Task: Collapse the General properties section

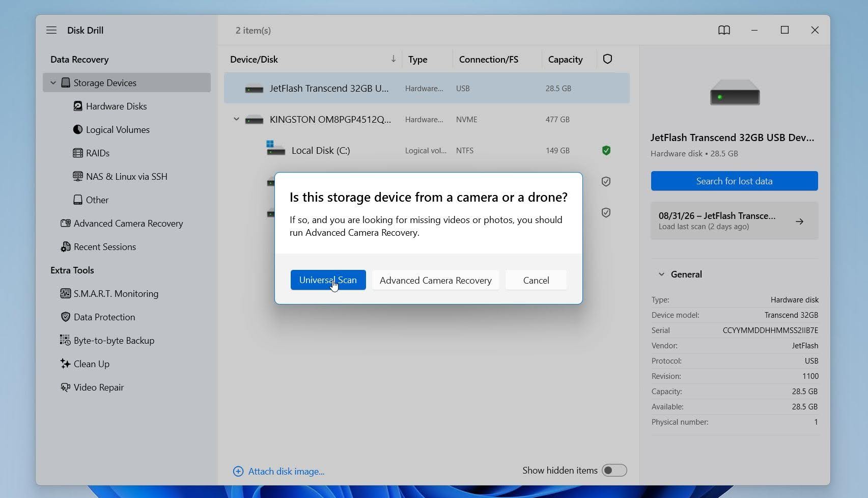Action: (x=661, y=274)
